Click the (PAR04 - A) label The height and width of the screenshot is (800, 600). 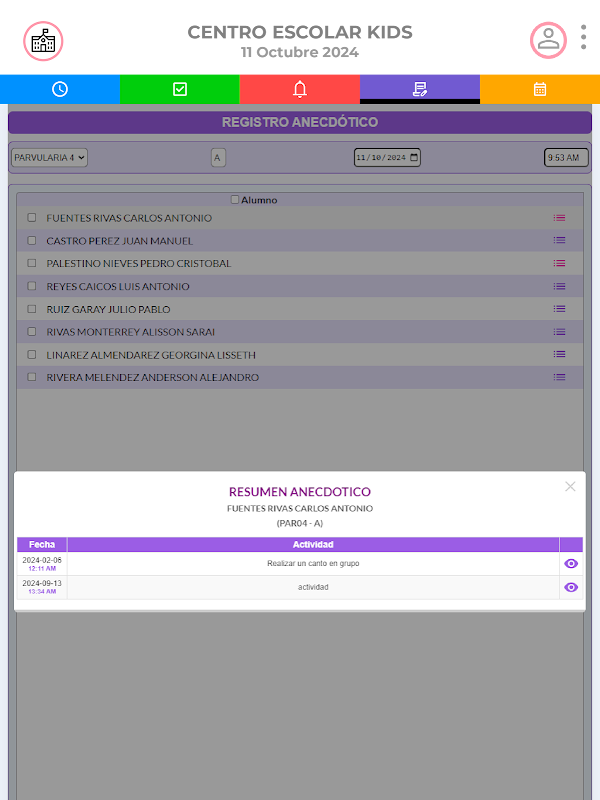point(299,523)
